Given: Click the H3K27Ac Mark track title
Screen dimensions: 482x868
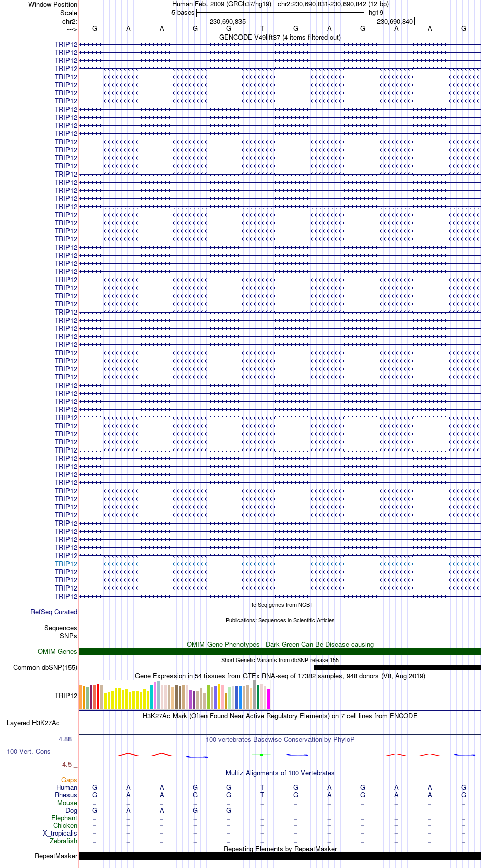Looking at the screenshot, I should click(280, 716).
